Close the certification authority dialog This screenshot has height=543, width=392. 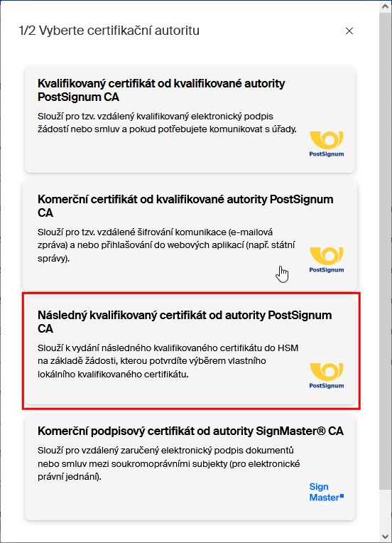click(x=349, y=31)
